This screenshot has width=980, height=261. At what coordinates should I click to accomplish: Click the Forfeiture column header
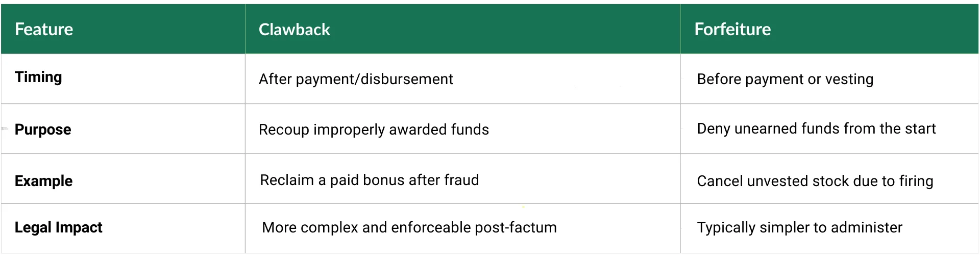(x=732, y=30)
